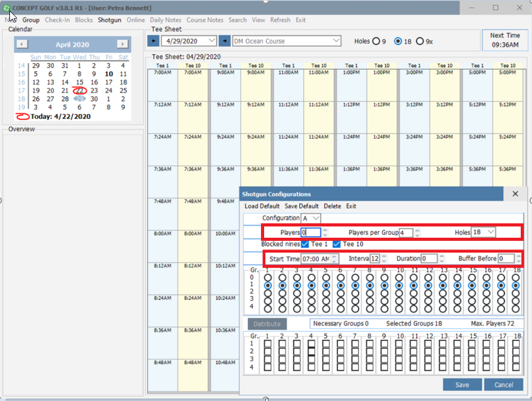The width and height of the screenshot is (532, 401).
Task: Click the 11:24AM Tee 1 slot
Action: [x=289, y=150]
